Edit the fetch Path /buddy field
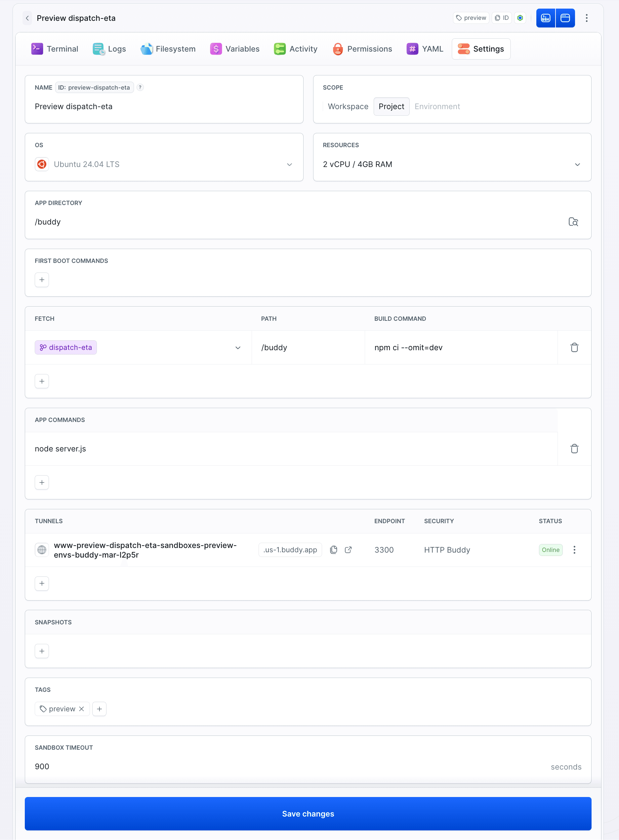 308,347
